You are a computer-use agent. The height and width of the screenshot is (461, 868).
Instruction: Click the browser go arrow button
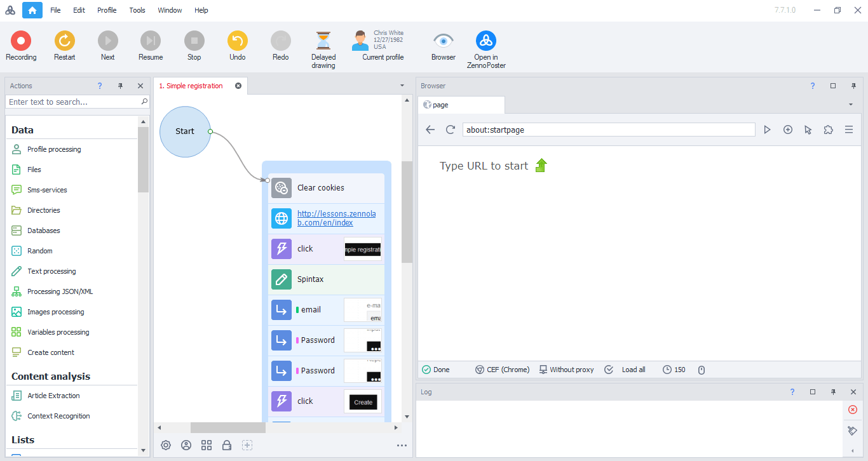click(768, 130)
